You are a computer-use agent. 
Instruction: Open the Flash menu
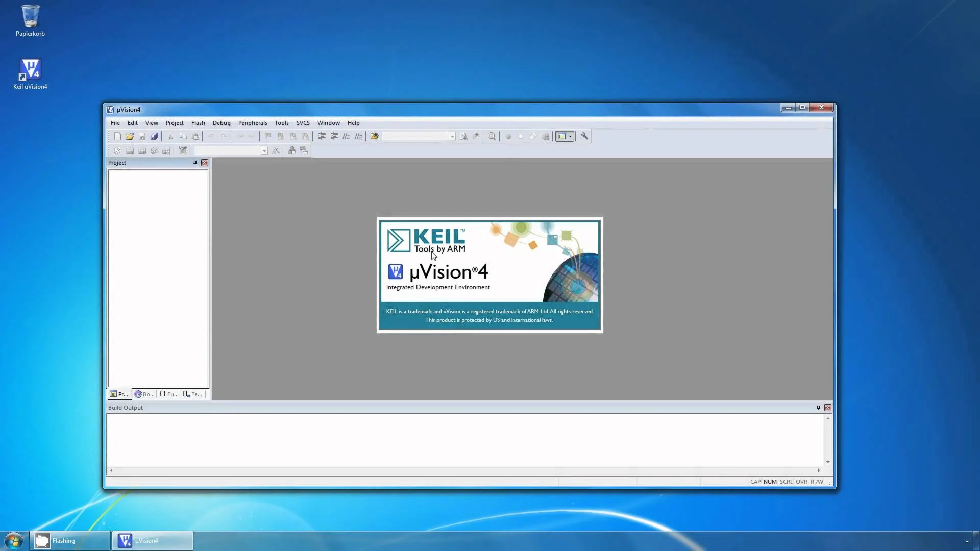(198, 123)
